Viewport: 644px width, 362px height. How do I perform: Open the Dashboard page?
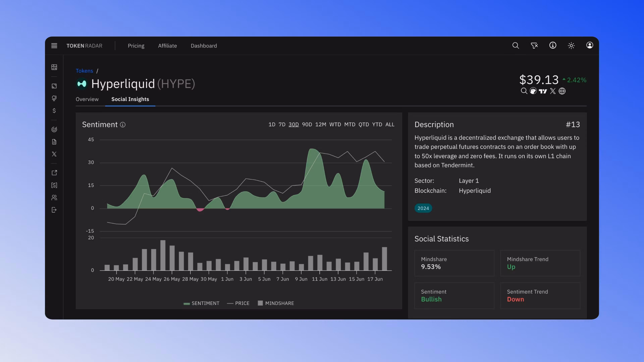(x=204, y=46)
